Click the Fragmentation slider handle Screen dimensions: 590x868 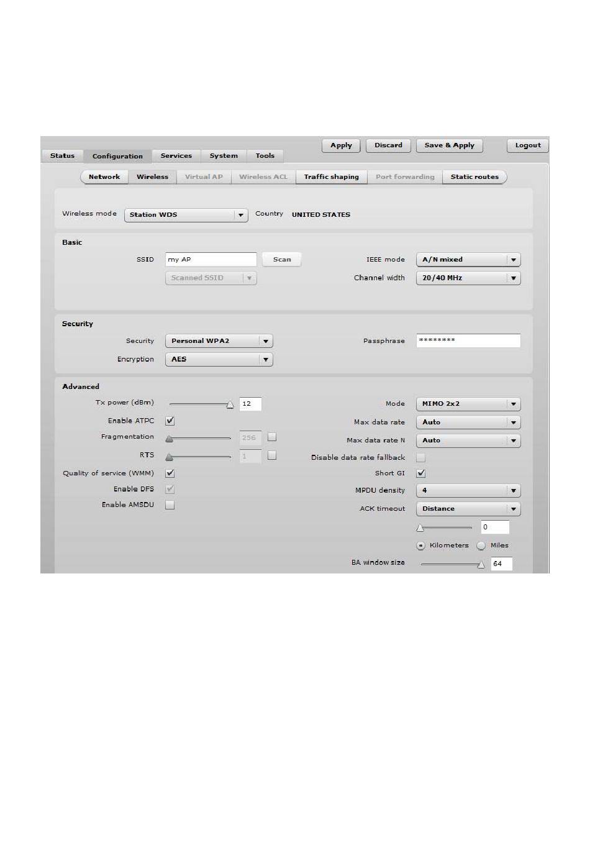[x=169, y=439]
